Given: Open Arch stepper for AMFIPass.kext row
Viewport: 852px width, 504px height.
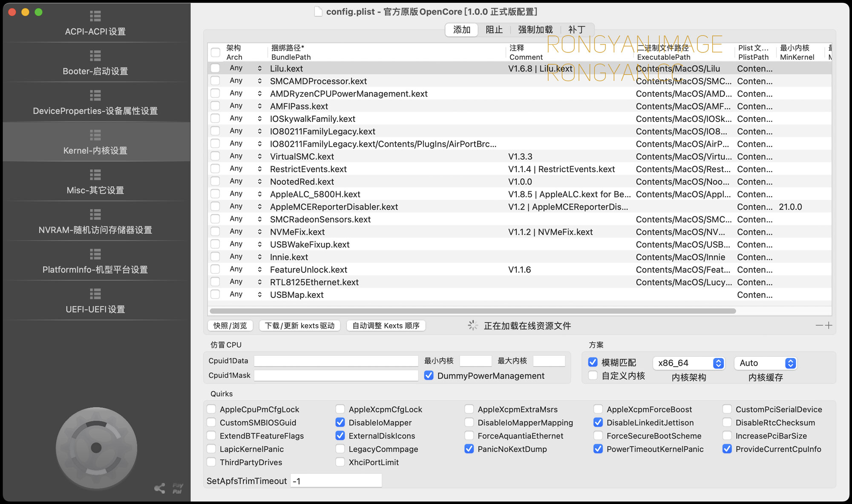Looking at the screenshot, I should [260, 106].
